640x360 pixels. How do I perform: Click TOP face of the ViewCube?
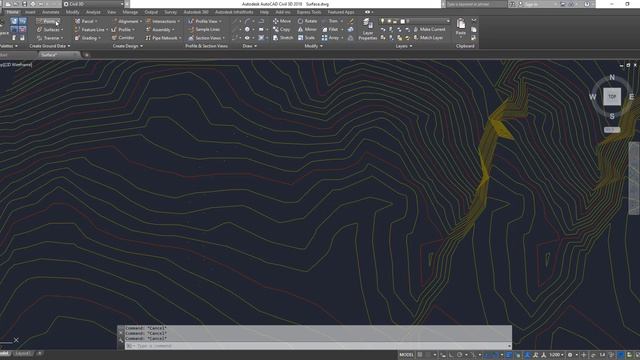click(612, 97)
